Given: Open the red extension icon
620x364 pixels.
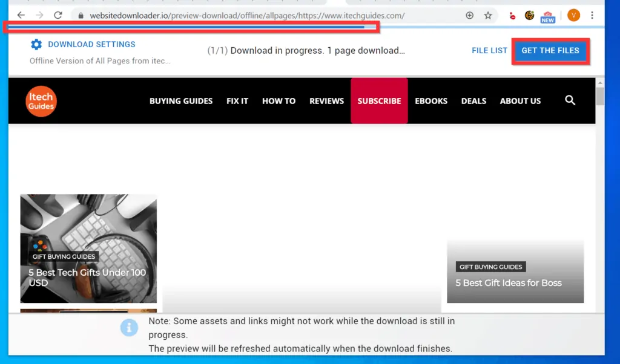Looking at the screenshot, I should [512, 16].
